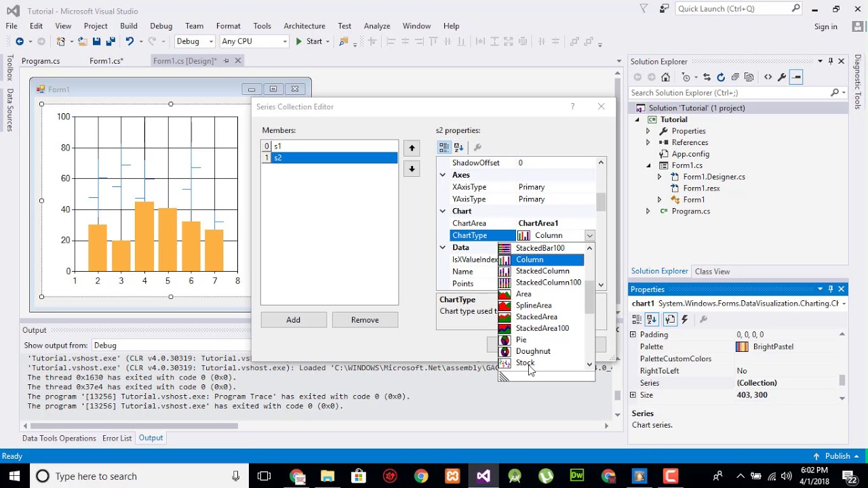
Task: Click Sync with Active Document icon
Action: point(707,77)
